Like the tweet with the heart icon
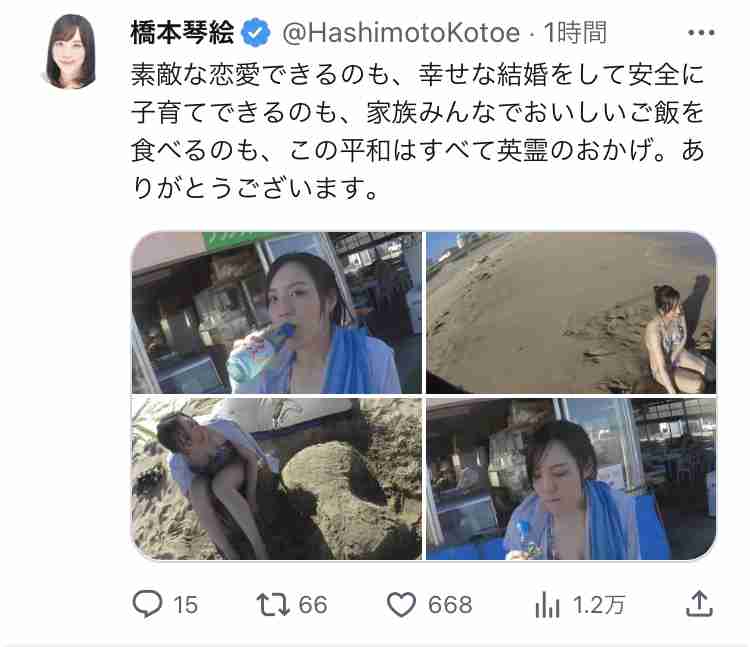 tap(401, 604)
